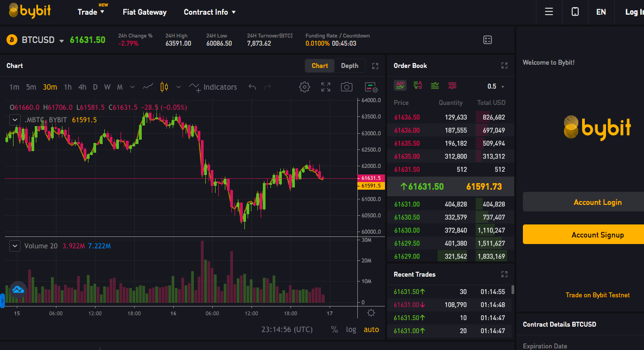This screenshot has height=350, width=644.
Task: Click the Recent Trades scrollbar
Action: pyautogui.click(x=513, y=290)
